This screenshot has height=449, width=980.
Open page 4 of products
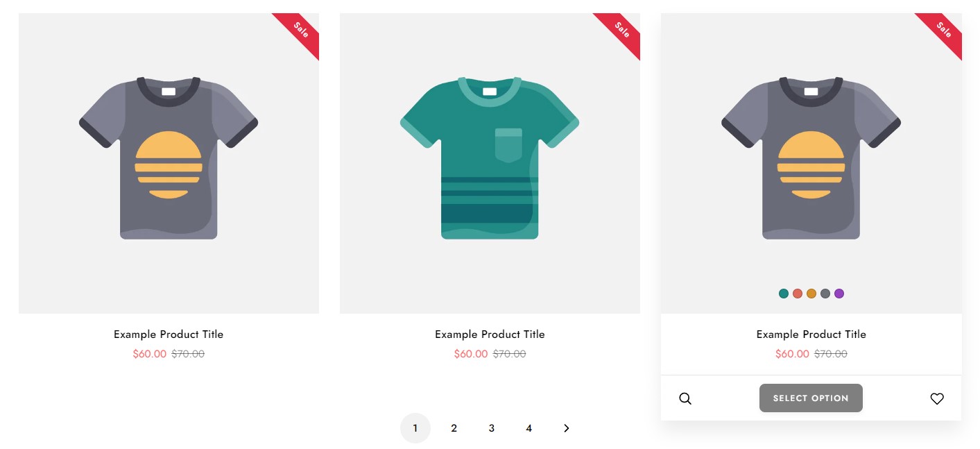528,428
